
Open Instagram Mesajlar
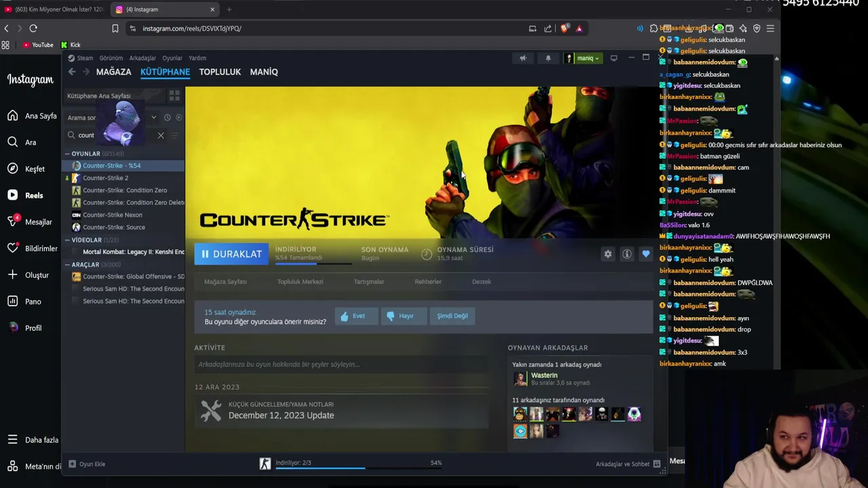tap(30, 222)
